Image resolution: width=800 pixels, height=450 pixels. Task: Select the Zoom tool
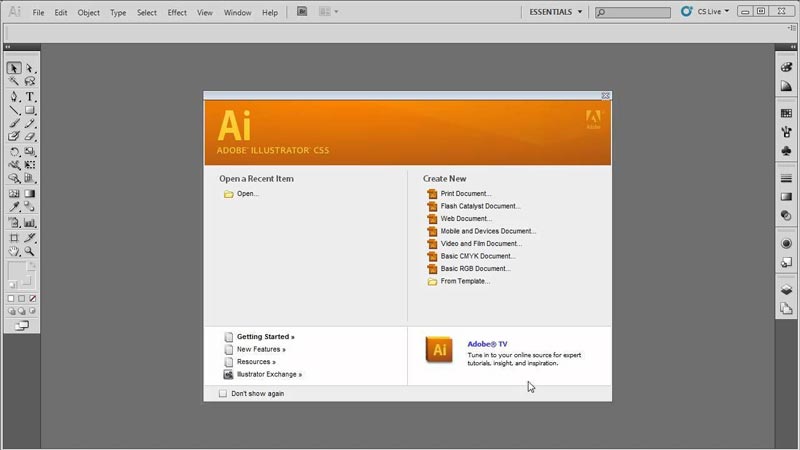point(30,251)
